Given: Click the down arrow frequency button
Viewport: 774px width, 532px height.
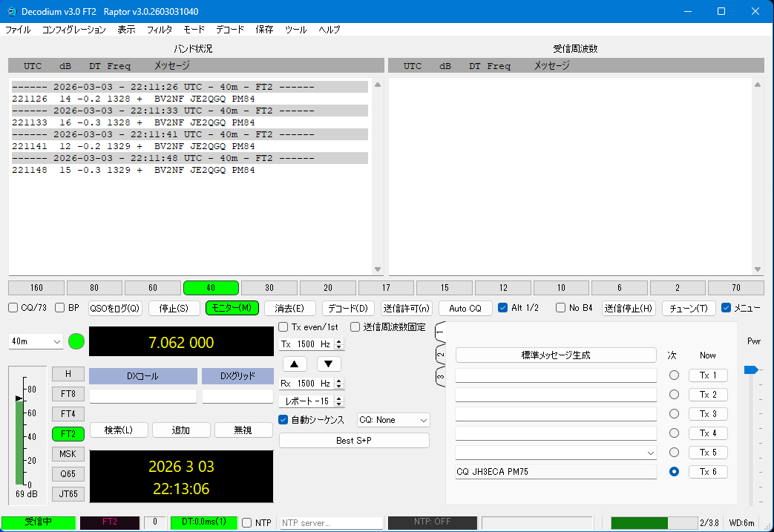Looking at the screenshot, I should (x=329, y=364).
